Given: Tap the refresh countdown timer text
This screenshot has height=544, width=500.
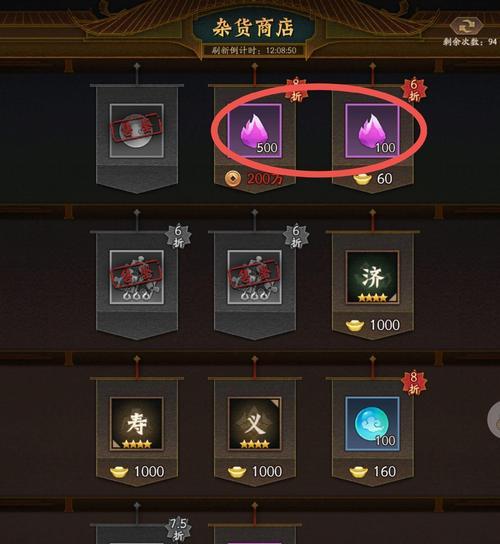Looking at the screenshot, I should click(x=254, y=50).
